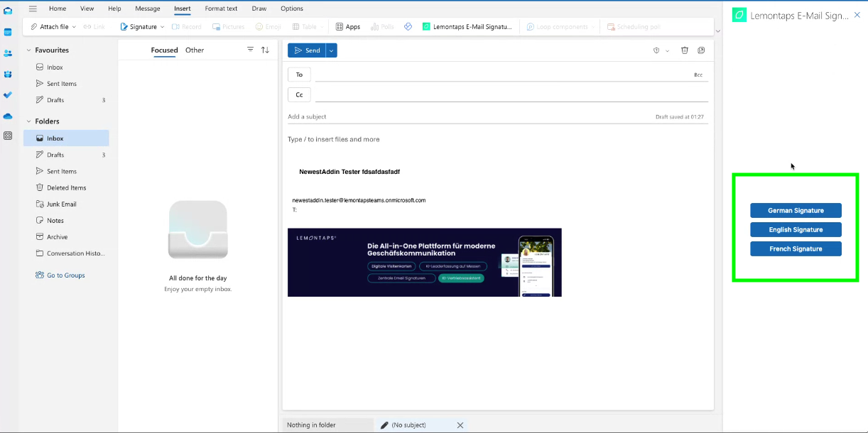Viewport: 868px width, 433px height.
Task: Open Inbox under Favourites
Action: click(66, 67)
